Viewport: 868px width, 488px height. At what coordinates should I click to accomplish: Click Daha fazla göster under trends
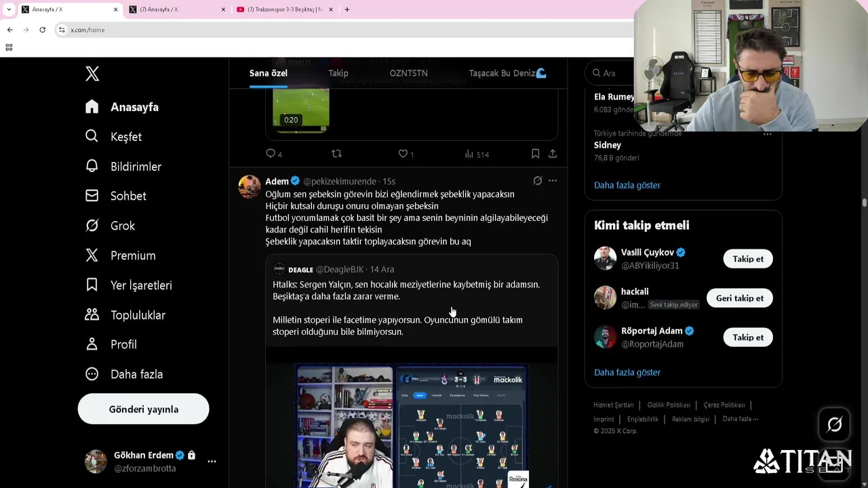pyautogui.click(x=627, y=185)
